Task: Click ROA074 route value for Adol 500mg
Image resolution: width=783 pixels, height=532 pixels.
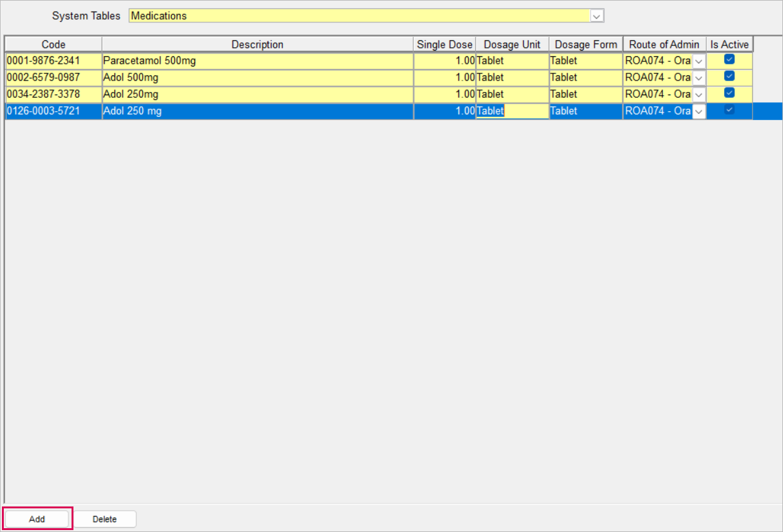Action: [658, 77]
